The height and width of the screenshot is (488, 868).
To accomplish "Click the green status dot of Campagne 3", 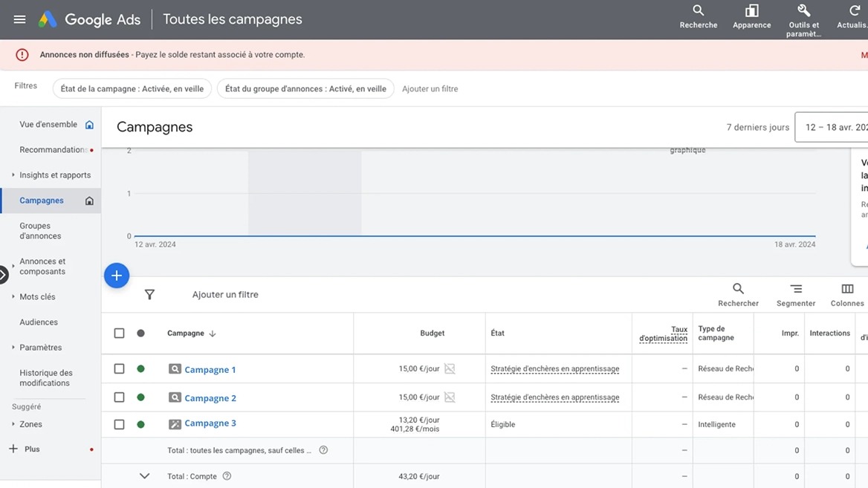I will coord(140,424).
